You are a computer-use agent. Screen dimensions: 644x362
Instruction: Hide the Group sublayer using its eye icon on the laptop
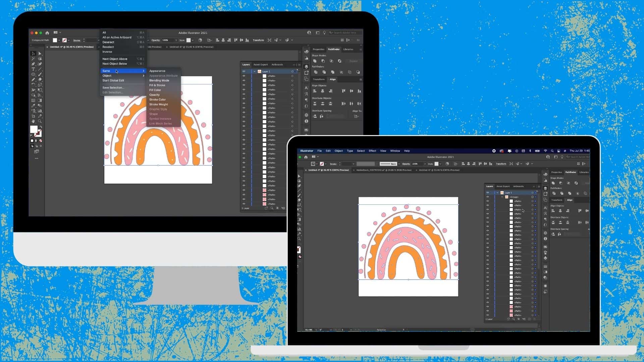tap(488, 197)
